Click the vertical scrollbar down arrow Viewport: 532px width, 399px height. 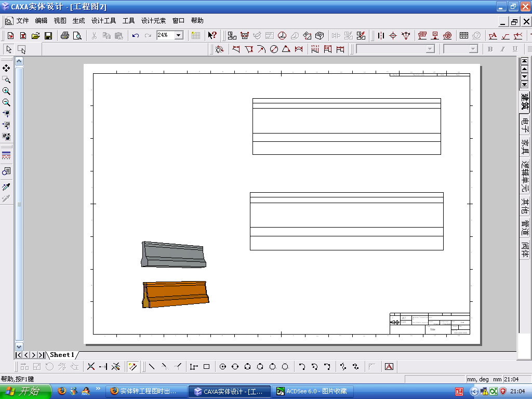(19, 347)
